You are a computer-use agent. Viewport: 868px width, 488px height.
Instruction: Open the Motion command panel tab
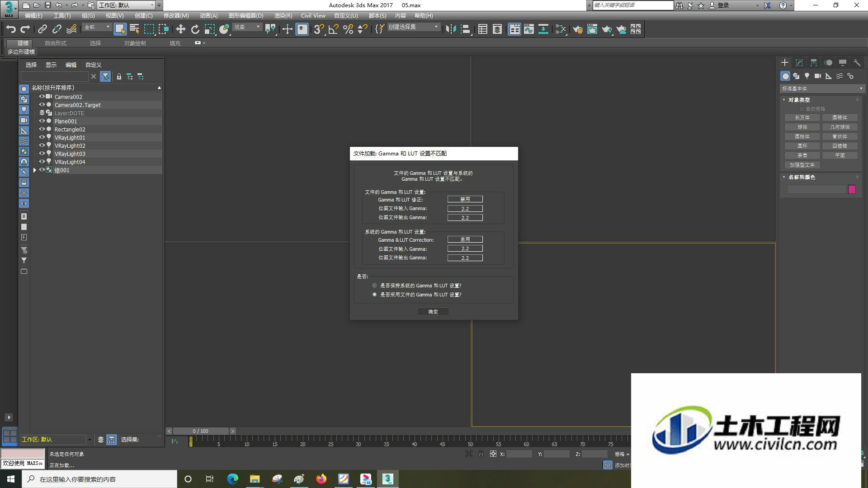[828, 63]
